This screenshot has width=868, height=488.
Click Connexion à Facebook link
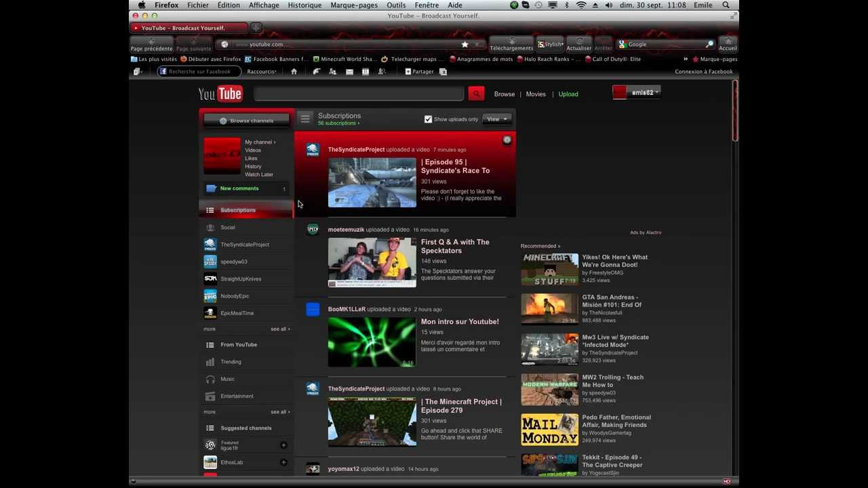pyautogui.click(x=704, y=72)
